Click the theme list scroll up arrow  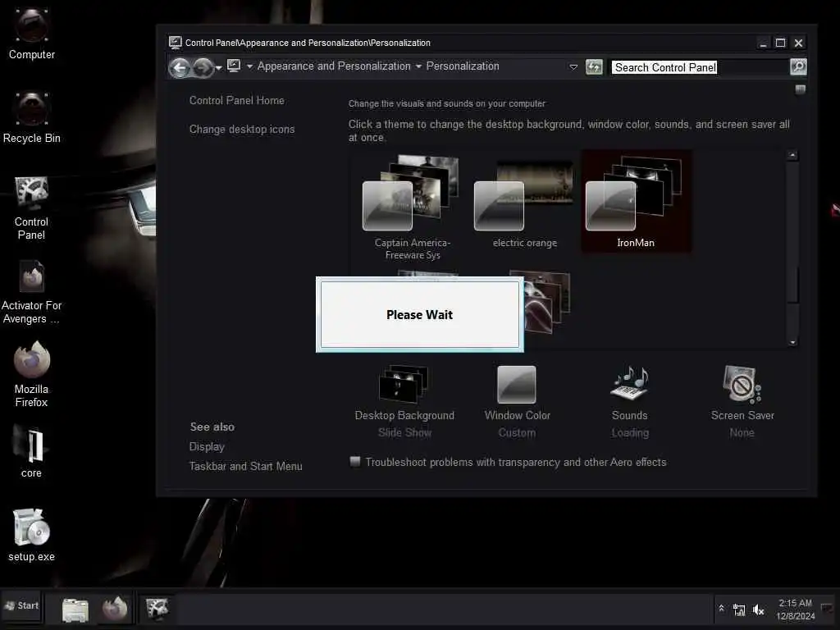point(792,156)
